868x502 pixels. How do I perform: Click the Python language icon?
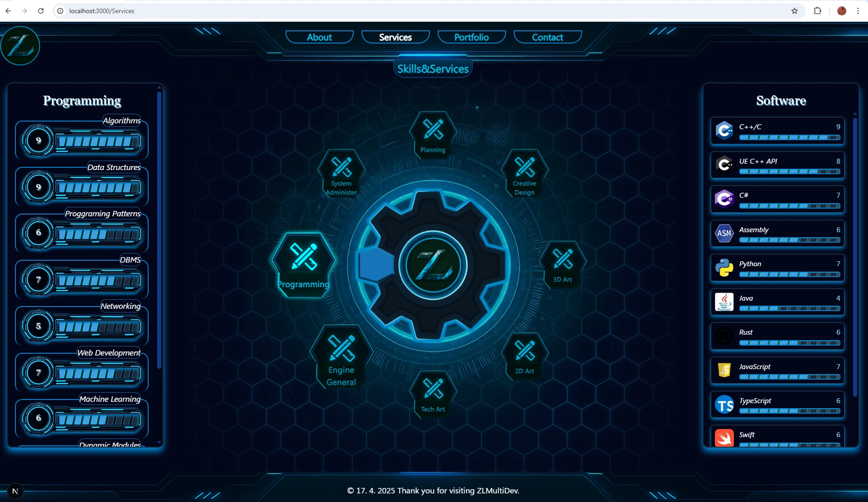(x=724, y=268)
